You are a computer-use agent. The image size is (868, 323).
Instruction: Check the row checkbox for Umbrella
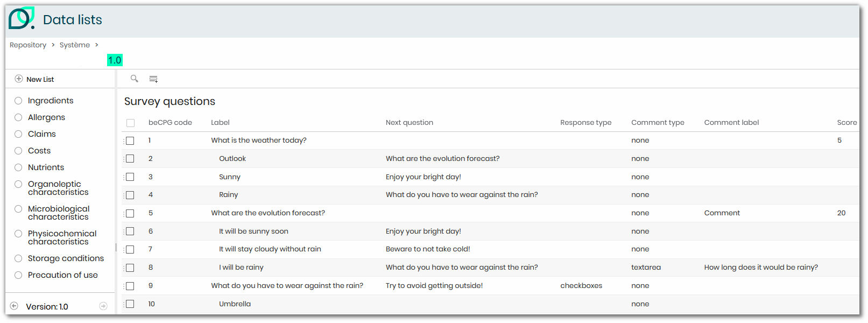[130, 304]
